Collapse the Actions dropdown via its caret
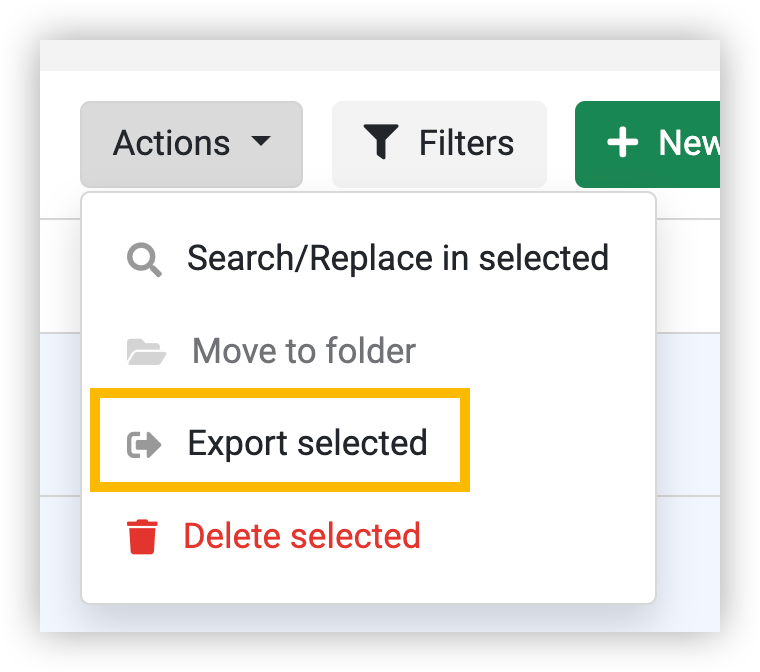Screen dimensions: 760x672 (x=261, y=141)
